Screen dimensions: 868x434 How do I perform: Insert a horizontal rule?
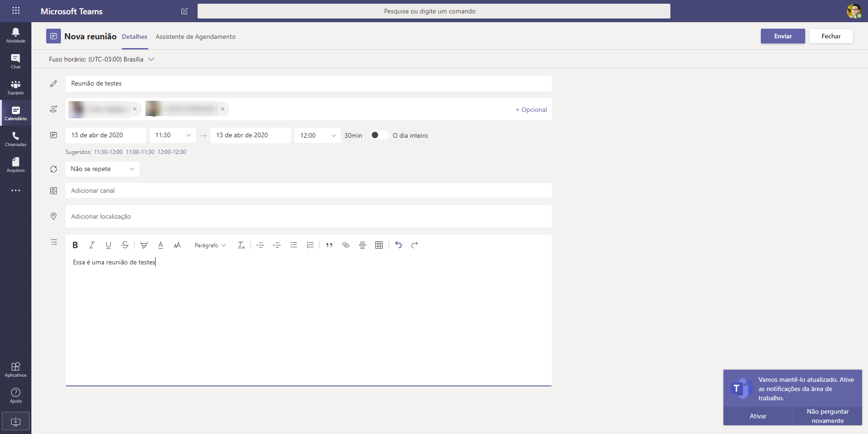tap(362, 245)
